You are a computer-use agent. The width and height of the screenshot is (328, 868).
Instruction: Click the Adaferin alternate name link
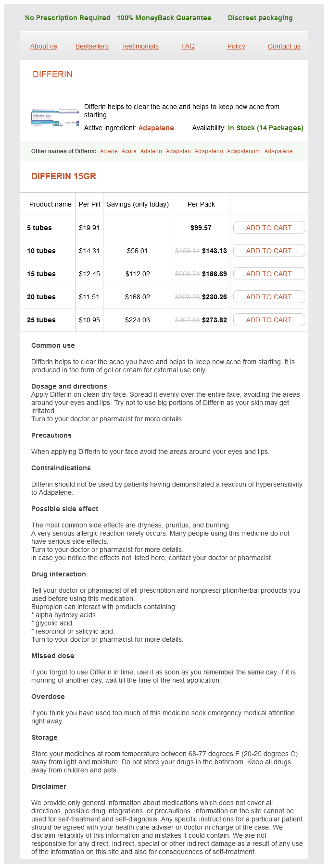tap(151, 151)
